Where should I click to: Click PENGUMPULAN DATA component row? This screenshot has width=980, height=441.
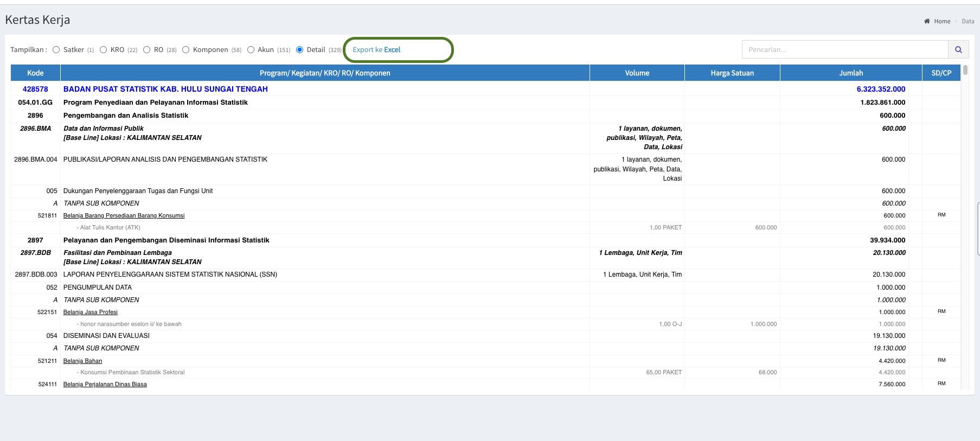tap(98, 287)
